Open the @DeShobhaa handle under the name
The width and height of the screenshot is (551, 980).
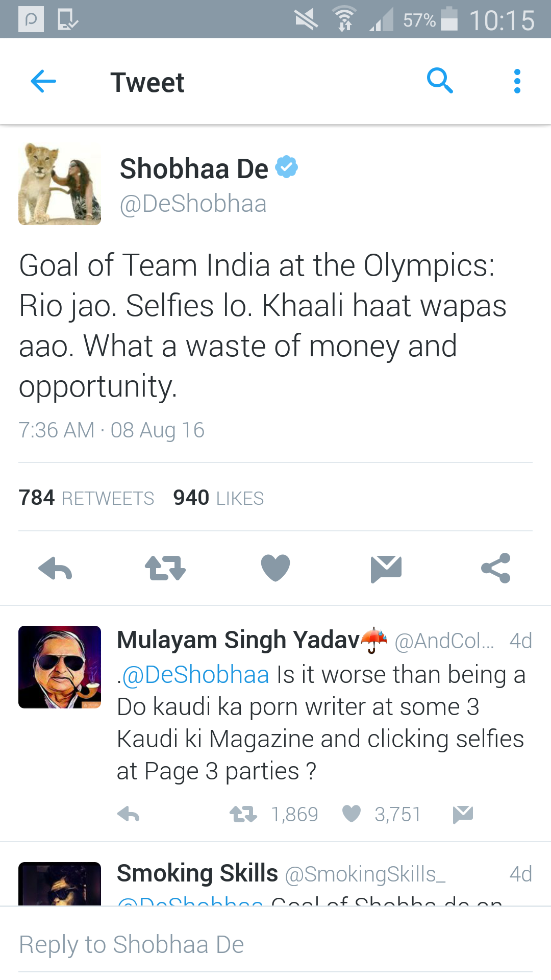(x=193, y=204)
